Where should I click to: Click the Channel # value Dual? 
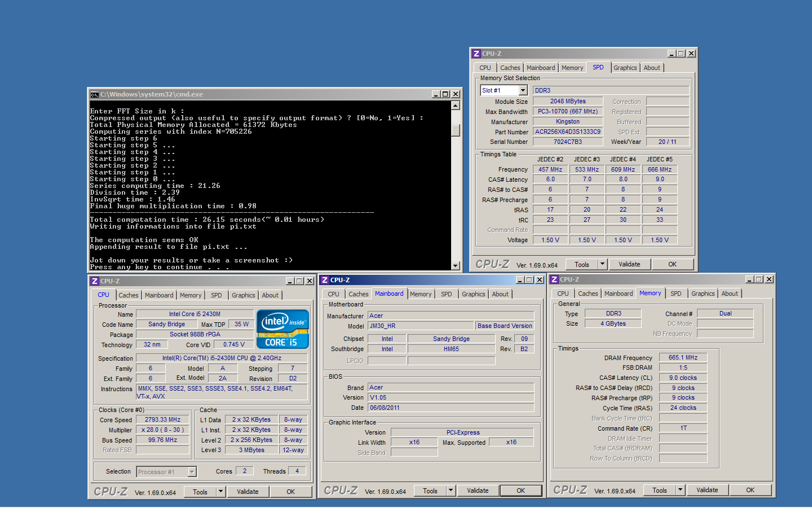coord(725,313)
